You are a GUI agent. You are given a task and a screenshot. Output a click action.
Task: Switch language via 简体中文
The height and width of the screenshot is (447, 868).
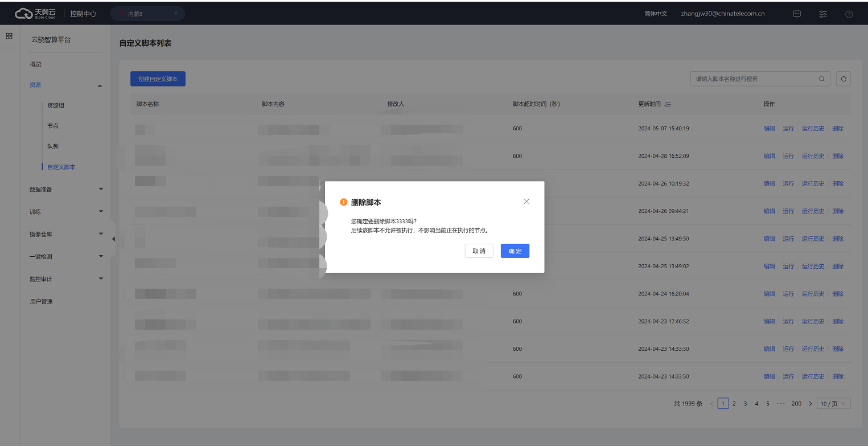[x=656, y=14]
